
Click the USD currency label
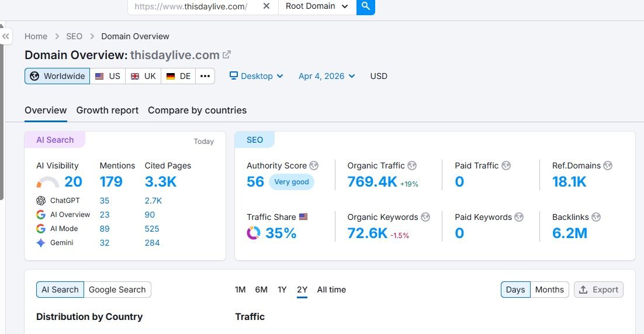379,76
